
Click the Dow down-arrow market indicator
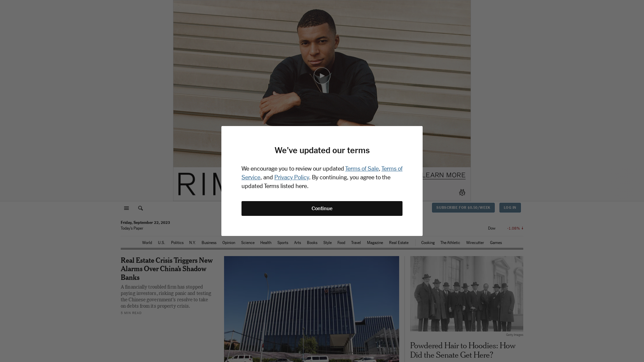[522, 228]
